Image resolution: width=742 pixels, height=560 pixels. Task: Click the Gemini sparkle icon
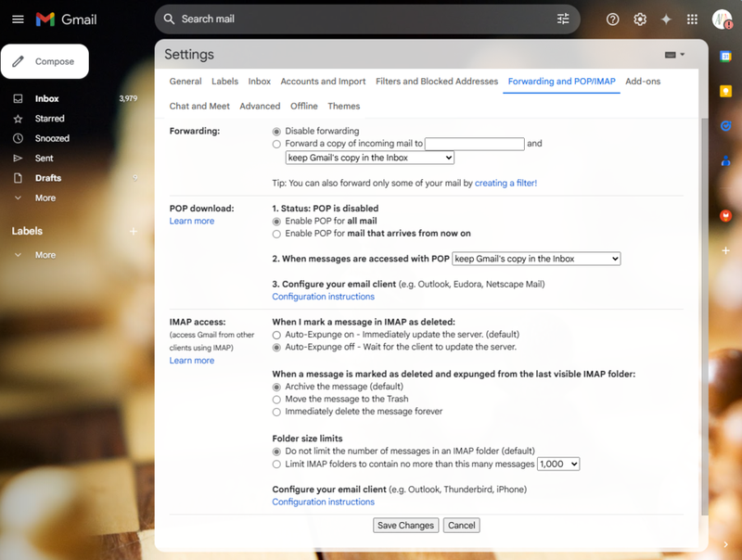coord(666,19)
